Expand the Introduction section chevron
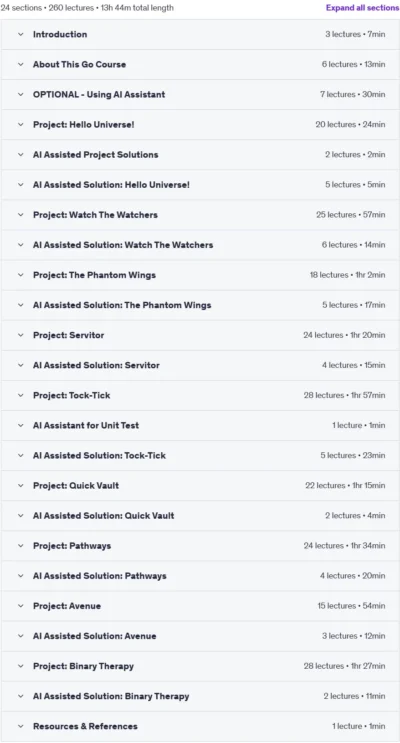 [x=20, y=34]
